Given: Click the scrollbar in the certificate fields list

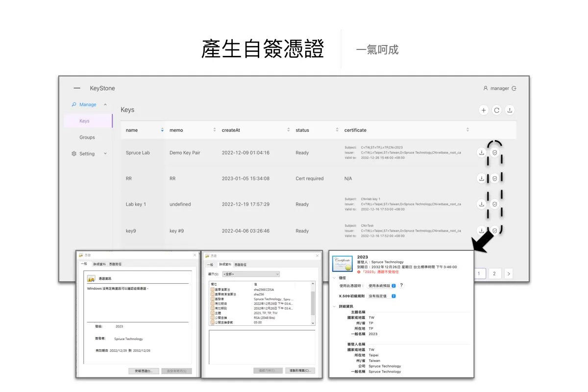Looking at the screenshot, I should click(x=313, y=304).
